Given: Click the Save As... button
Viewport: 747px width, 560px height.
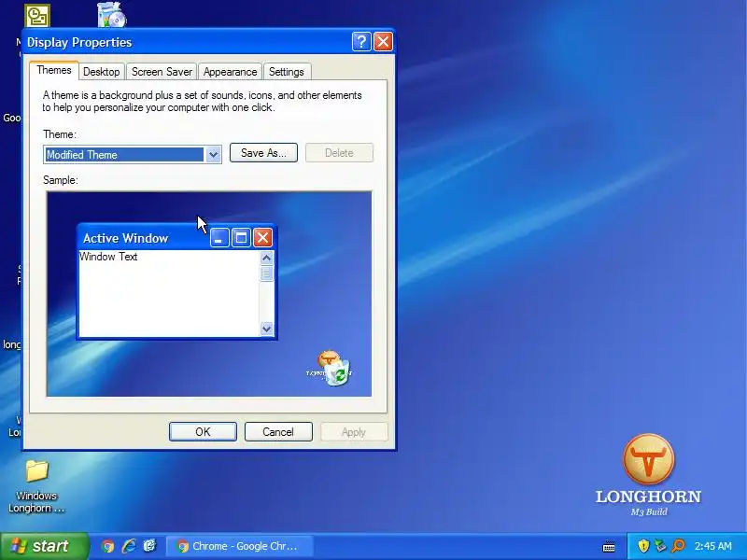Looking at the screenshot, I should tap(263, 153).
